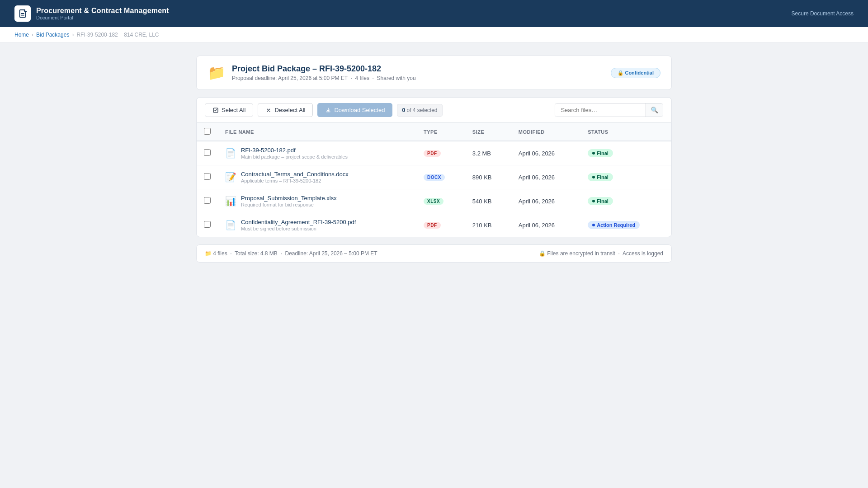This screenshot has height=488, width=868.
Task: Click the Download Selected button
Action: coord(354,110)
